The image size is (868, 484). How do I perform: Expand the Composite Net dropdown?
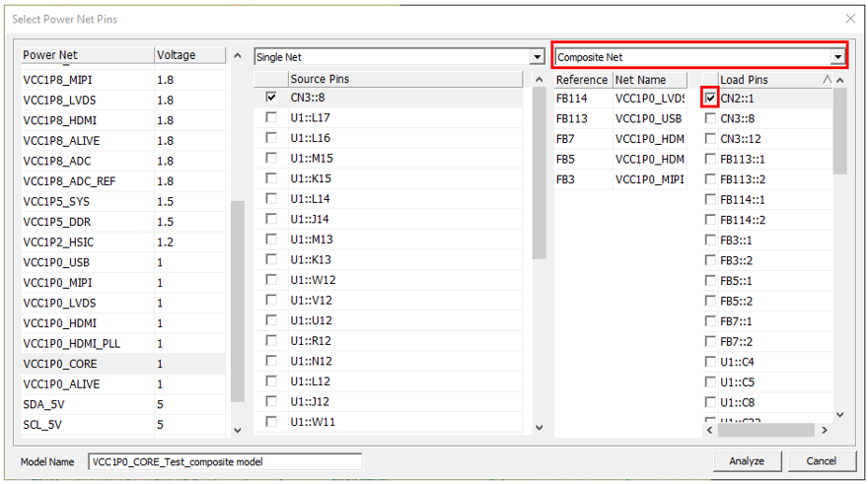837,57
